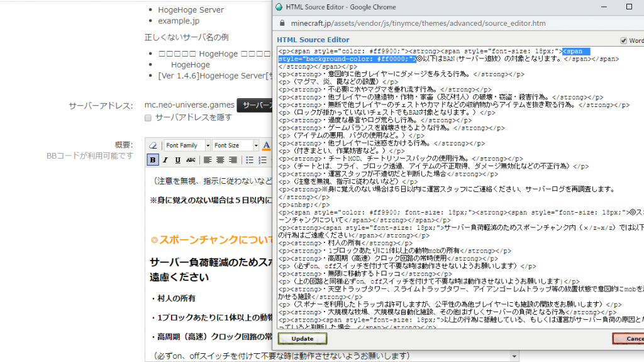Click the eraser remove-formatting icon
The image size is (644, 362).
click(153, 145)
